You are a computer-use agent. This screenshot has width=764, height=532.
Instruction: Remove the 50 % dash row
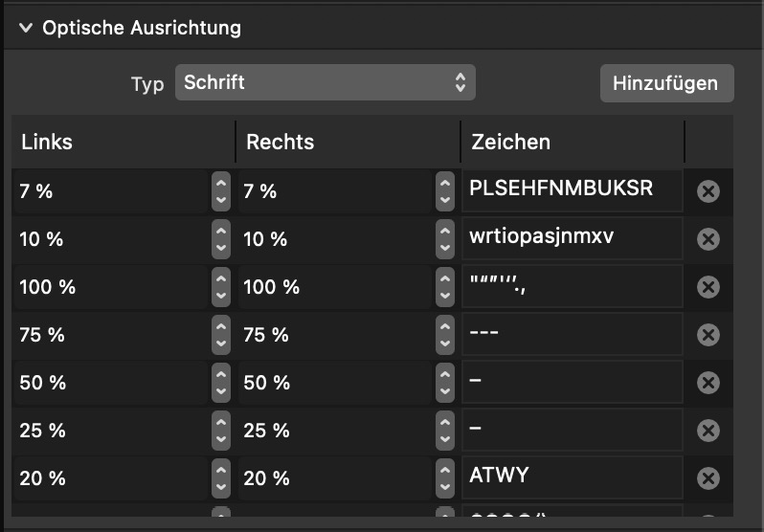[708, 383]
